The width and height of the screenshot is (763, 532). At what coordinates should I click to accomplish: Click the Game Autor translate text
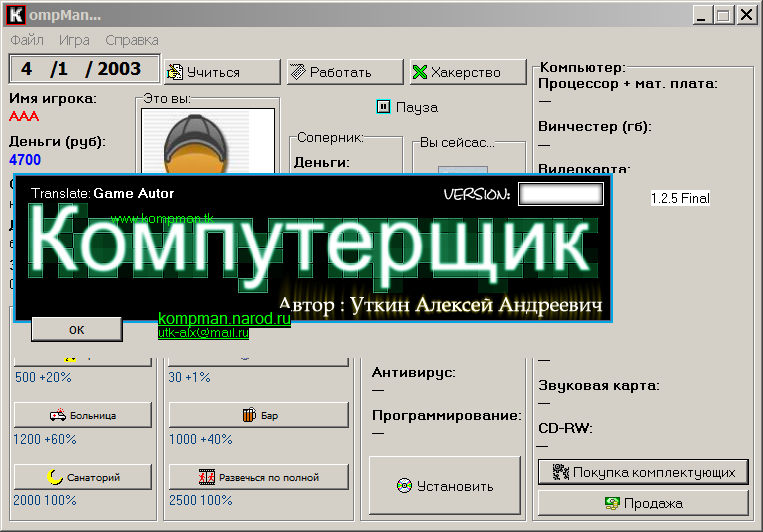pos(133,193)
